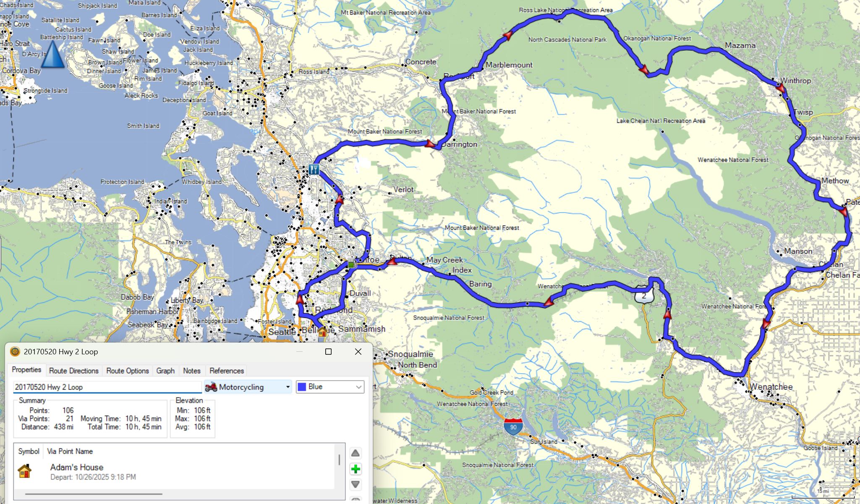Switch to the Graph tab
860x504 pixels.
[x=165, y=371]
